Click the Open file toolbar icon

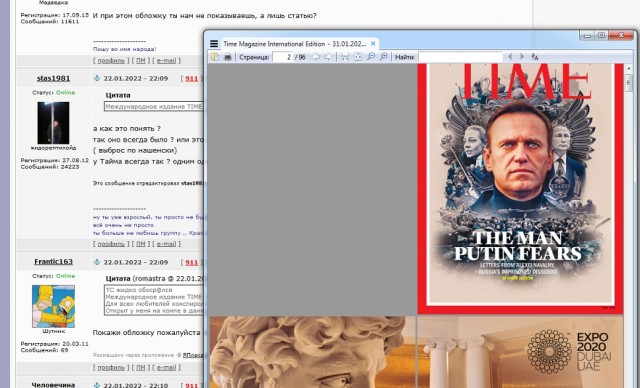click(x=214, y=57)
